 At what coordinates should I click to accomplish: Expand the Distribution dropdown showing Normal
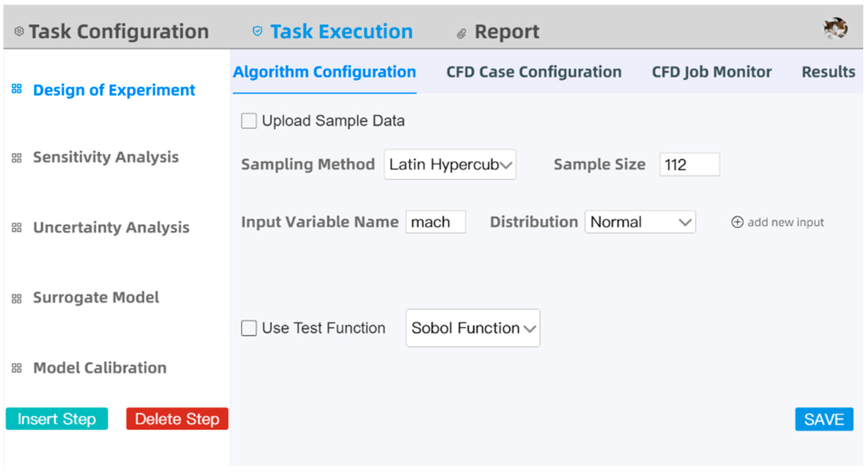point(640,222)
